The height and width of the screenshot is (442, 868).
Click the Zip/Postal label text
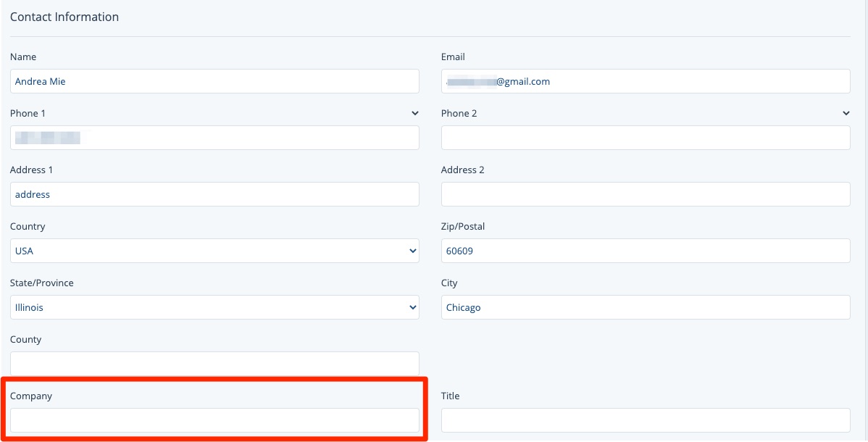[463, 227]
